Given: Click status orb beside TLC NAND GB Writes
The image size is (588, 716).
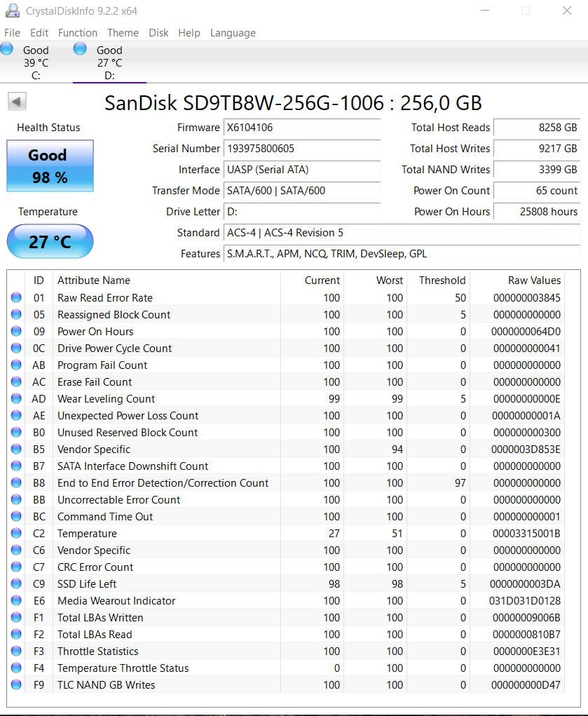Looking at the screenshot, I should tap(16, 685).
